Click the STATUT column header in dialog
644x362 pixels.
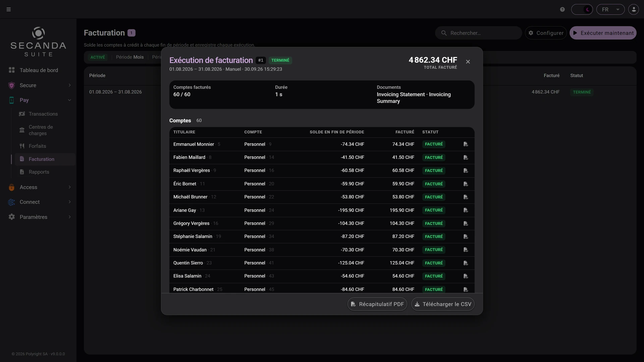tap(430, 132)
